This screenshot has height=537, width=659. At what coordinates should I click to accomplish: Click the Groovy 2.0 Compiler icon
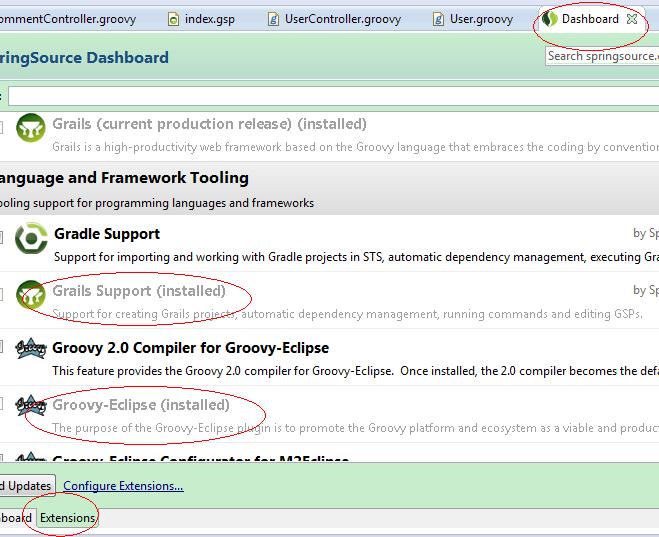click(x=30, y=348)
